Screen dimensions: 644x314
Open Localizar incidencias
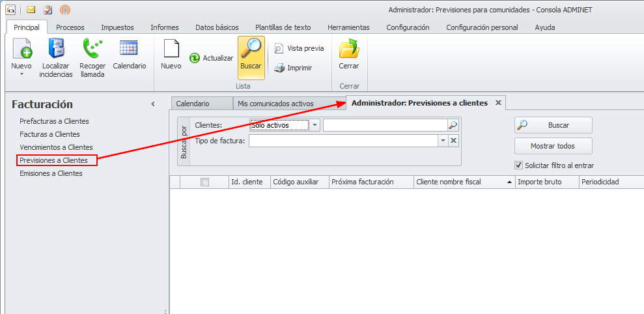[56, 59]
